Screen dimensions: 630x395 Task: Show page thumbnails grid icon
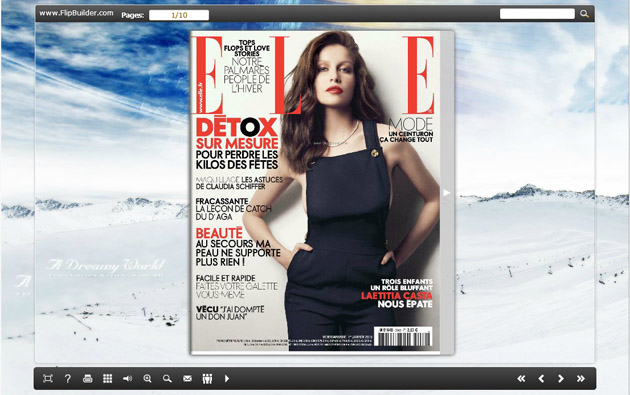(107, 379)
